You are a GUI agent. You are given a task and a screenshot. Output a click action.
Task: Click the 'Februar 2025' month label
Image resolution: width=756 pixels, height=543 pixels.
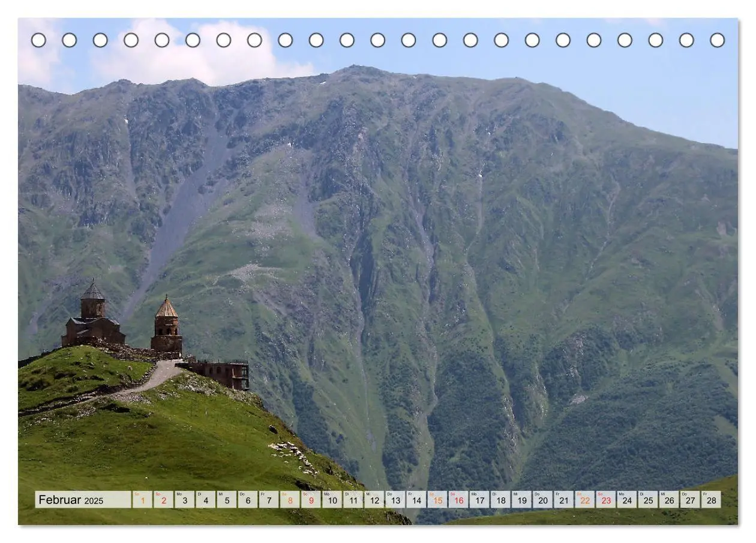pyautogui.click(x=71, y=500)
